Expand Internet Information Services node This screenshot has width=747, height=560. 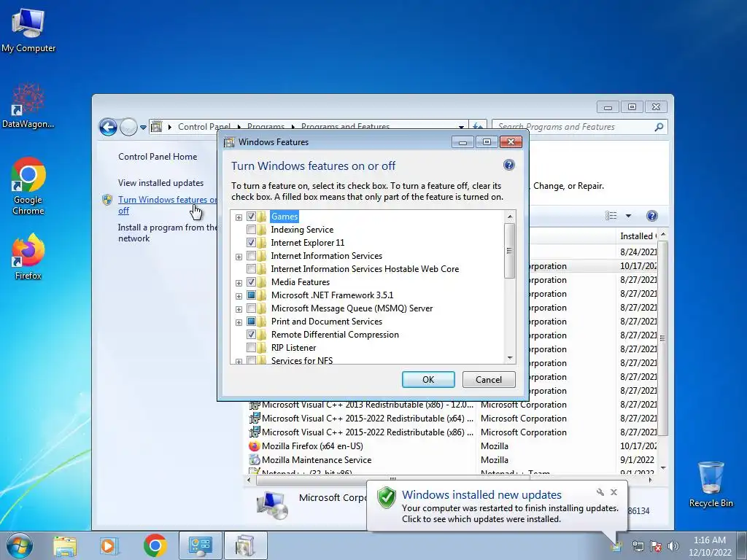point(239,257)
